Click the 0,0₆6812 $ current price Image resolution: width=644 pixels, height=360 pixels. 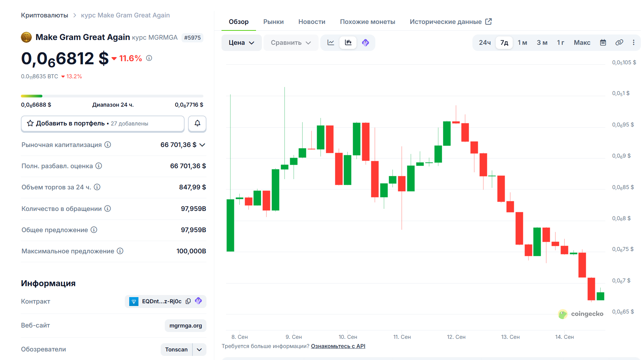point(65,58)
